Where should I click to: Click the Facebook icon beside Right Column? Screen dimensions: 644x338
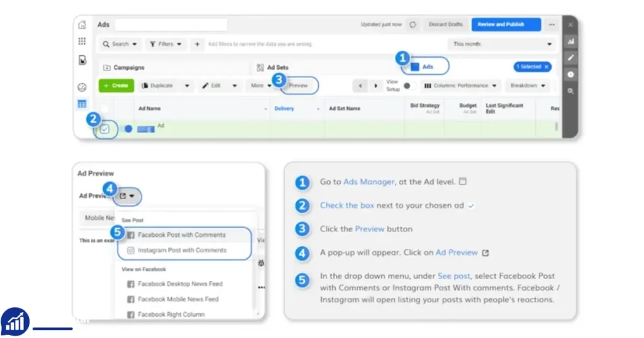(131, 315)
